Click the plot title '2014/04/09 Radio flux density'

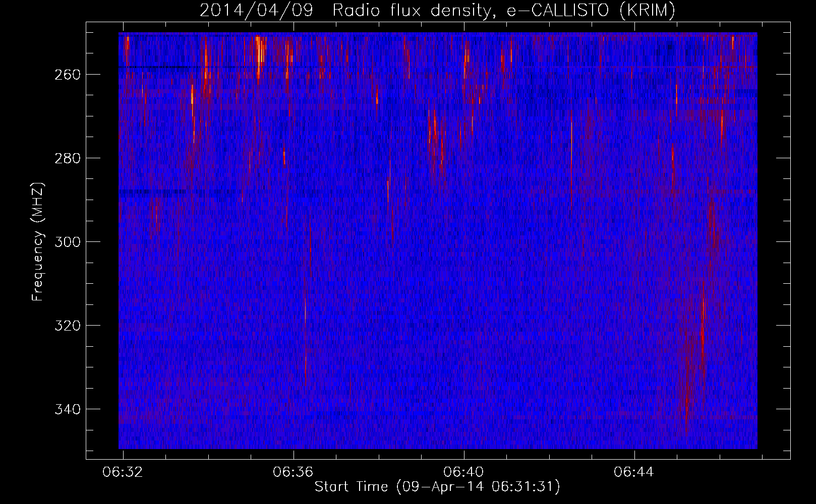pos(437,10)
